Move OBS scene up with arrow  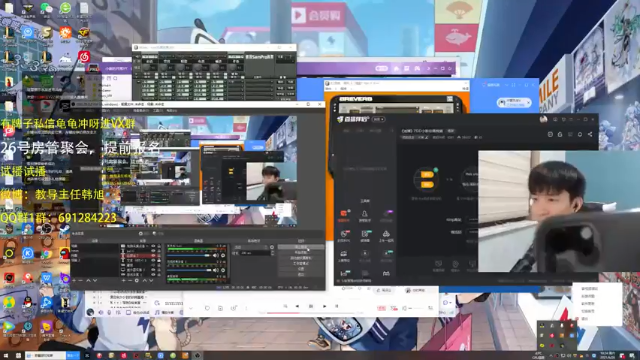(x=89, y=280)
